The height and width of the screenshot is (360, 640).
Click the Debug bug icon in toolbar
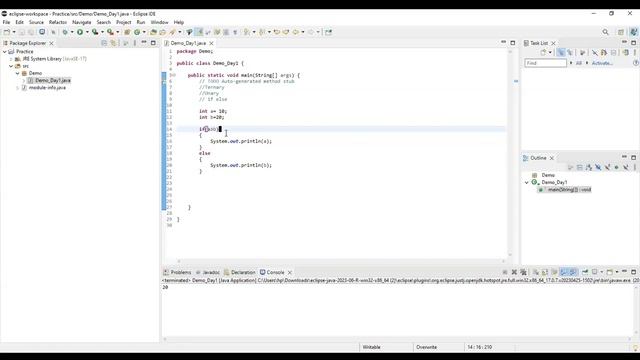click(65, 32)
